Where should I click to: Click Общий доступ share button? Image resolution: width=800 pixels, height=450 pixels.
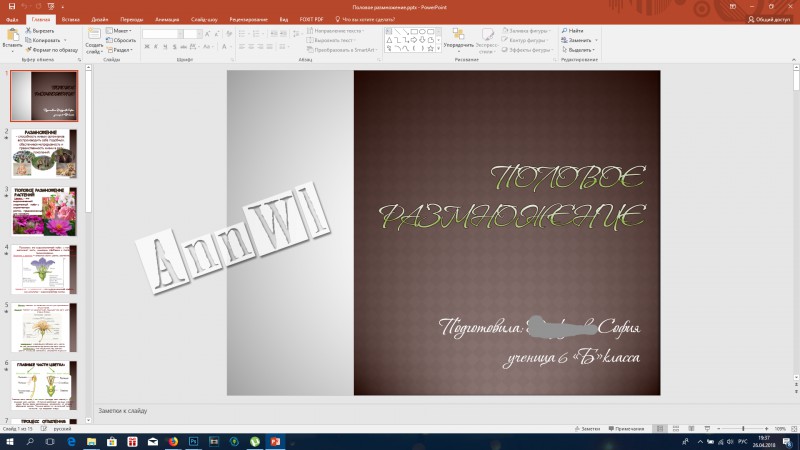click(769, 19)
